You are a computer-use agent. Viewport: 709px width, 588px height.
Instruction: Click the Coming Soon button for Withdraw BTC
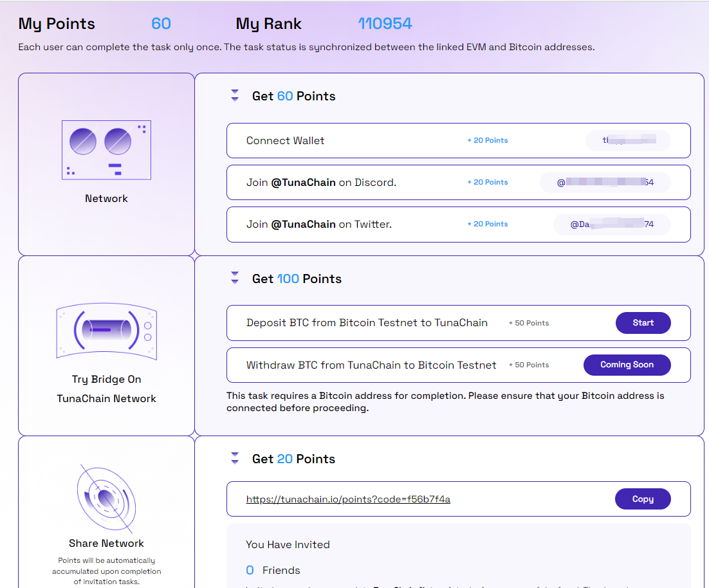coord(627,365)
